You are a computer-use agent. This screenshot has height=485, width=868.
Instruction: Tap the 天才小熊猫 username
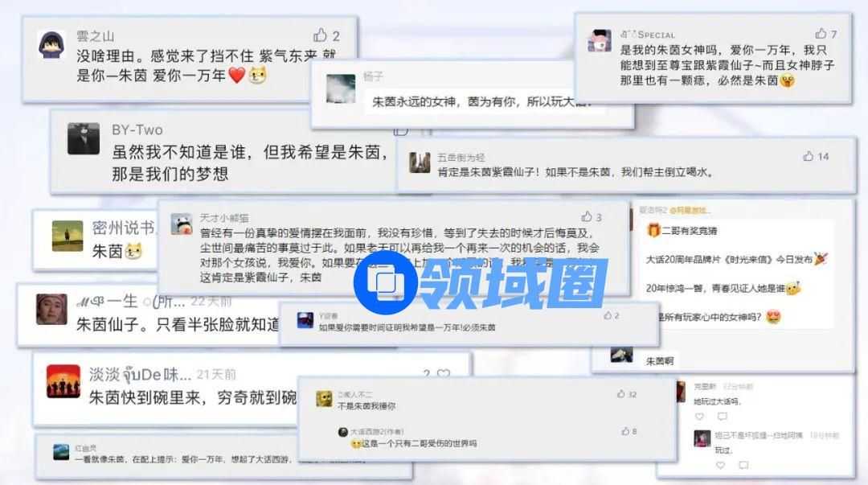[x=224, y=218]
